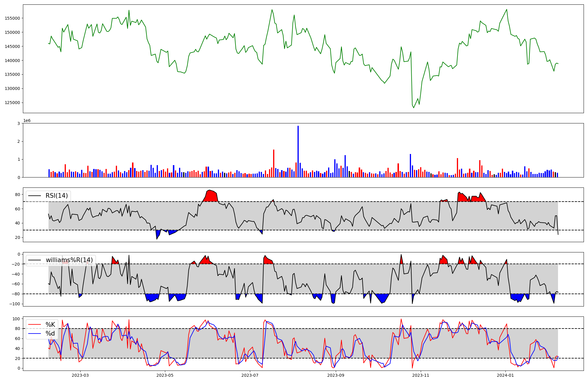Click the 135000 price axis label

(12, 75)
